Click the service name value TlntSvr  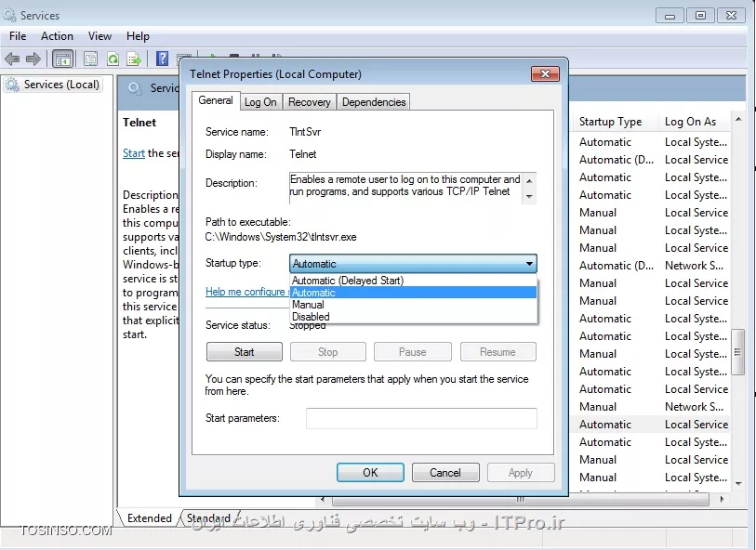(x=305, y=132)
